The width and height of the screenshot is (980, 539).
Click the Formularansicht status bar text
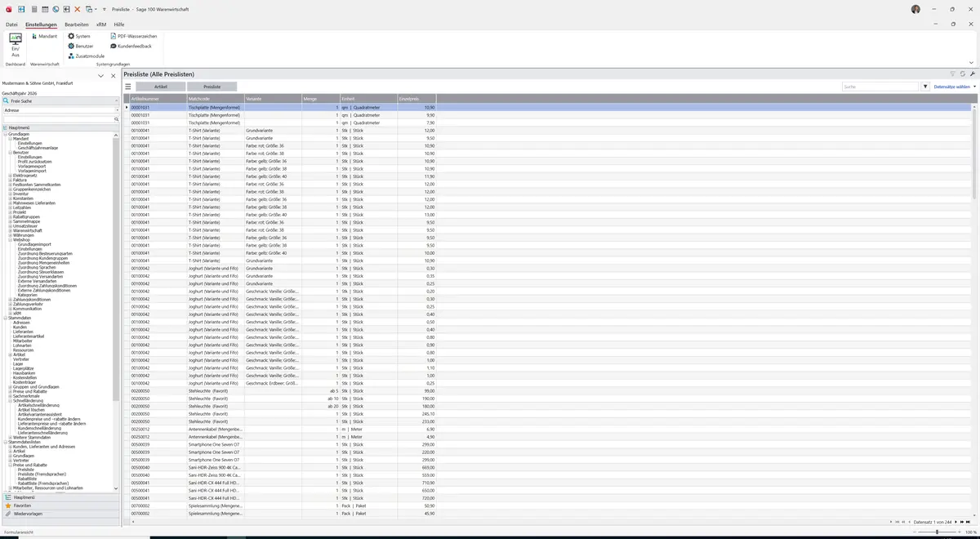tap(18, 532)
